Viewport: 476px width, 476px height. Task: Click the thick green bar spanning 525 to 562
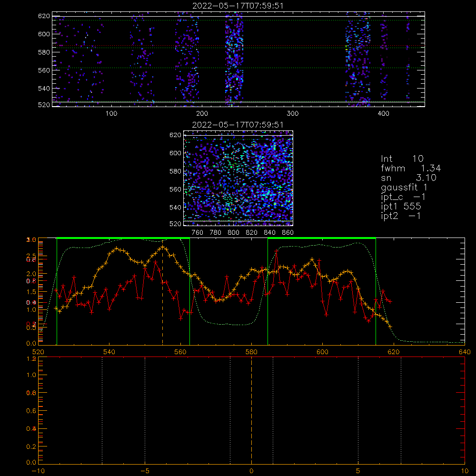coord(123,238)
